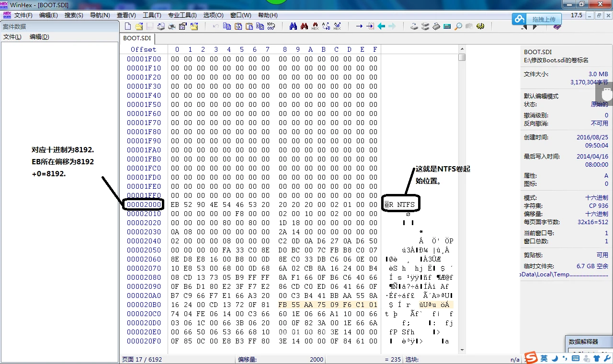Click the Sogou skin shirt icon
The height and width of the screenshot is (364, 613).
[x=597, y=358]
